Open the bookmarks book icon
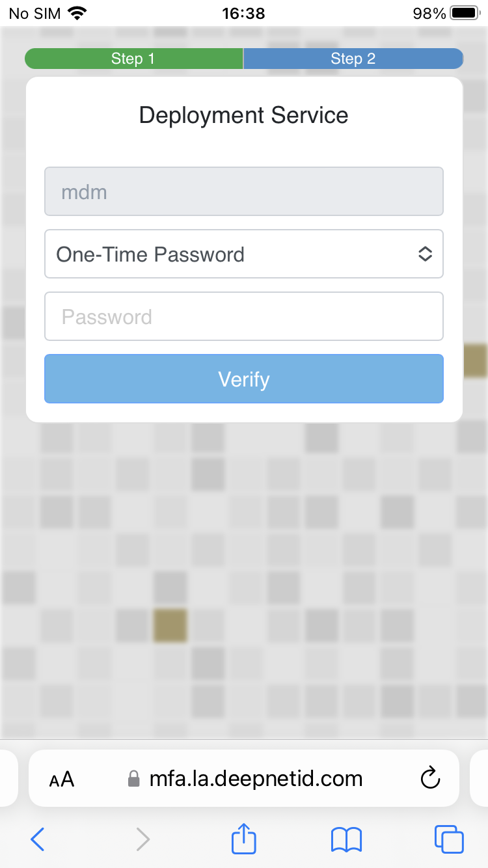Screen dimensions: 488x868 click(x=346, y=839)
